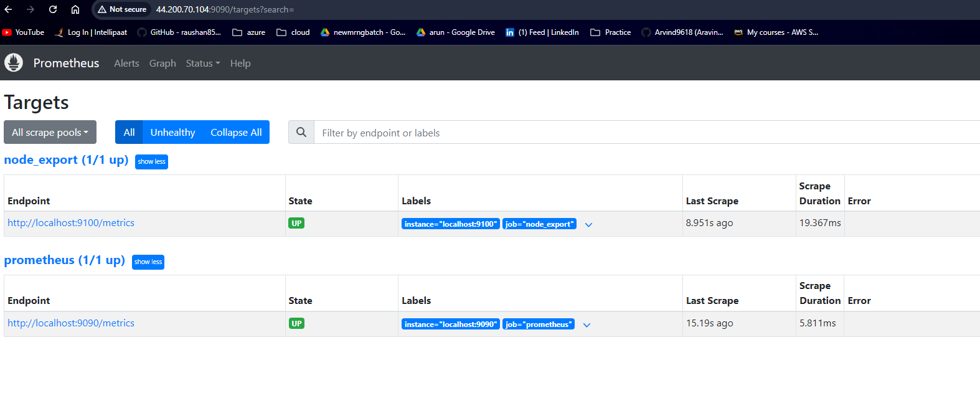980x398 pixels.
Task: Click the search magnifier icon
Action: (x=301, y=132)
